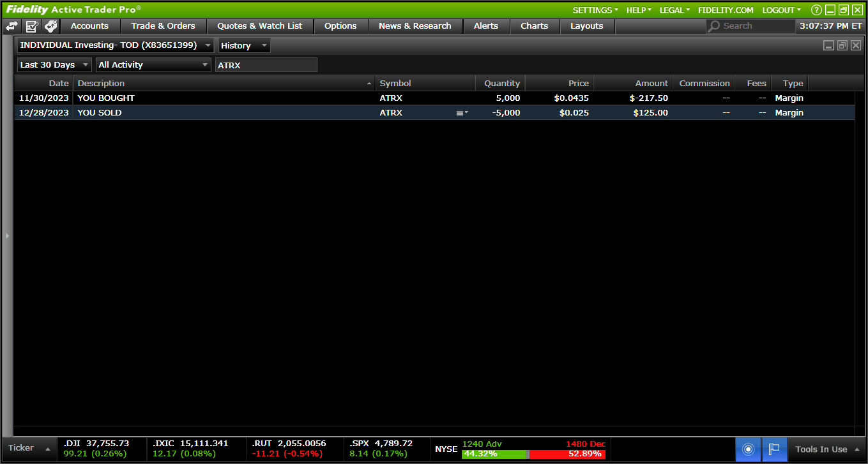Screen dimensions: 868x464
Task: Expand the LEGAL dropdown menu
Action: tap(674, 10)
